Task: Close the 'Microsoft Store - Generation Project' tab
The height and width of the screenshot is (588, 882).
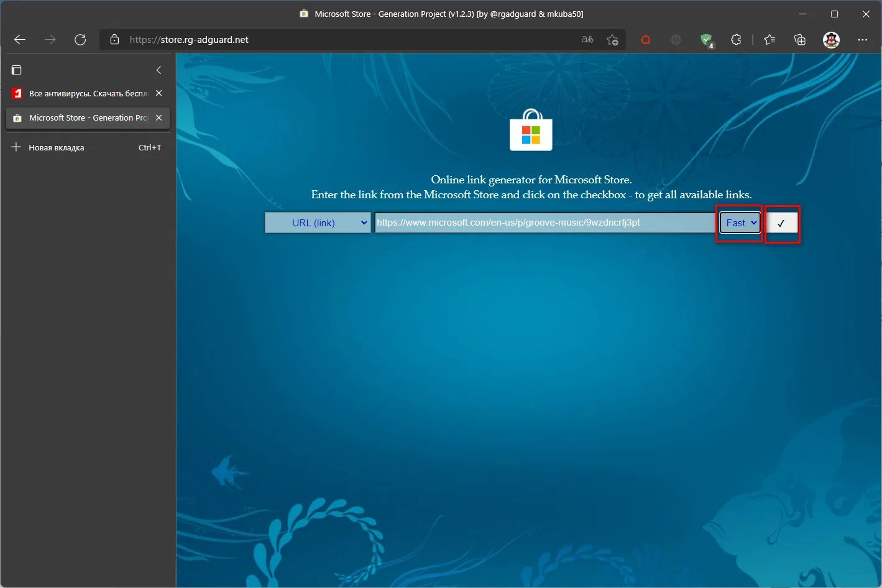Action: pos(158,117)
